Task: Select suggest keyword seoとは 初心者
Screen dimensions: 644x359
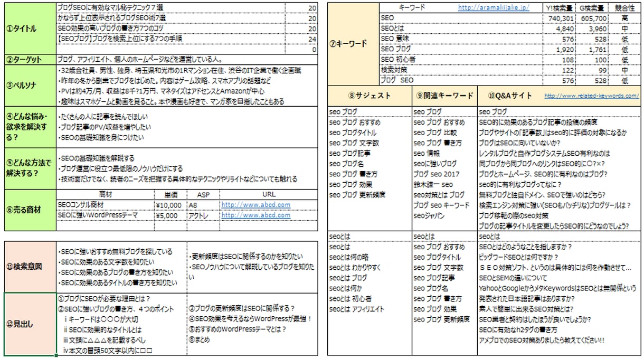Action: pyautogui.click(x=351, y=298)
